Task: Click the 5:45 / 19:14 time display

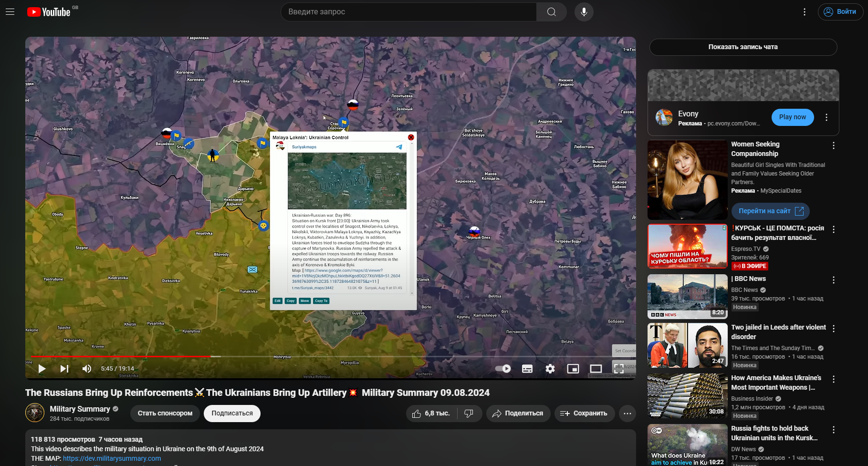Action: click(x=117, y=369)
